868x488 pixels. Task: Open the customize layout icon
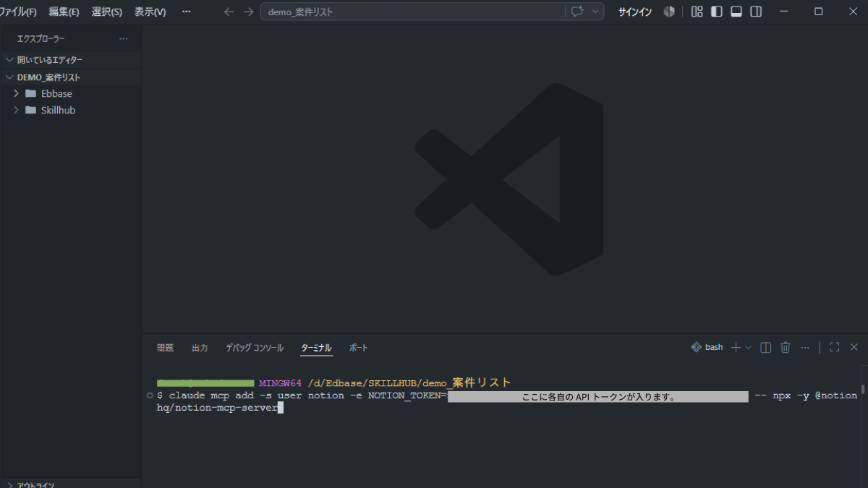pos(697,12)
